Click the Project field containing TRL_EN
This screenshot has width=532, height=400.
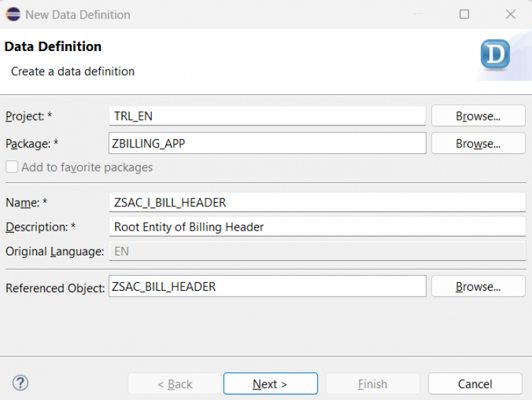(267, 116)
